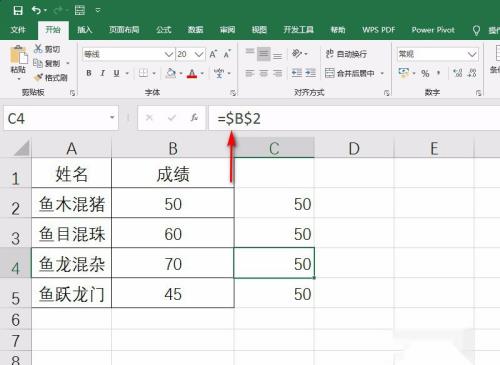
Task: Open the font color dropdown arrow
Action: 202,73
